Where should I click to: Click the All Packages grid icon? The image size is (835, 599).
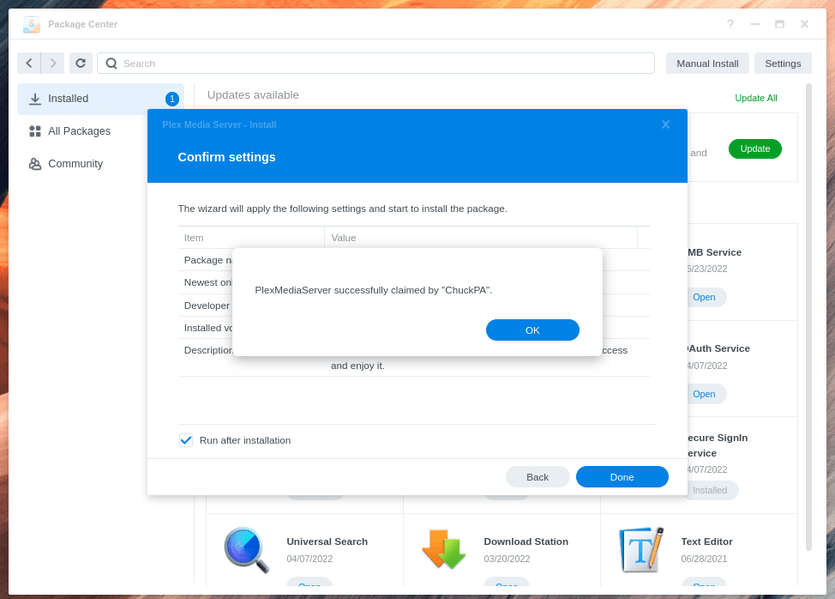coord(35,131)
